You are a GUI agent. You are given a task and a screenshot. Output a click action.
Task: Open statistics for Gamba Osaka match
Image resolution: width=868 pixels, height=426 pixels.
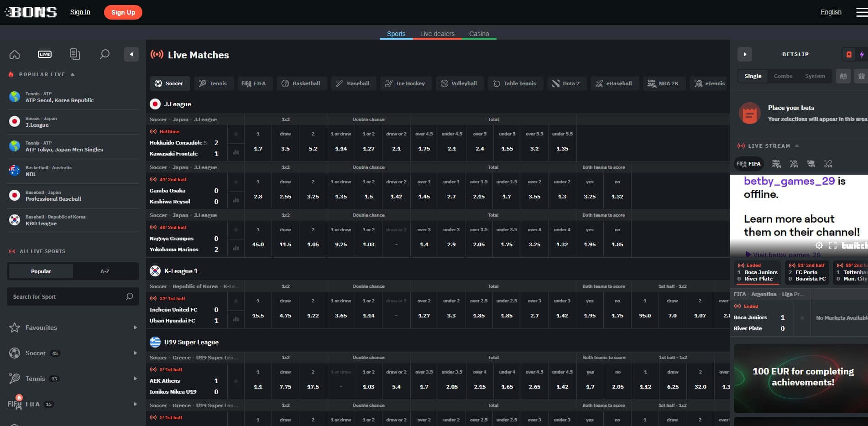pos(236,200)
